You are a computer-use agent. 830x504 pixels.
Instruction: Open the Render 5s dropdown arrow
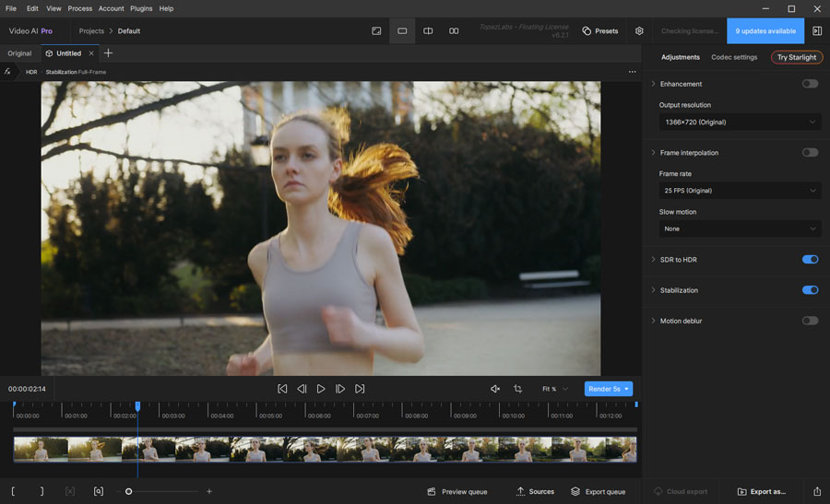pos(627,389)
